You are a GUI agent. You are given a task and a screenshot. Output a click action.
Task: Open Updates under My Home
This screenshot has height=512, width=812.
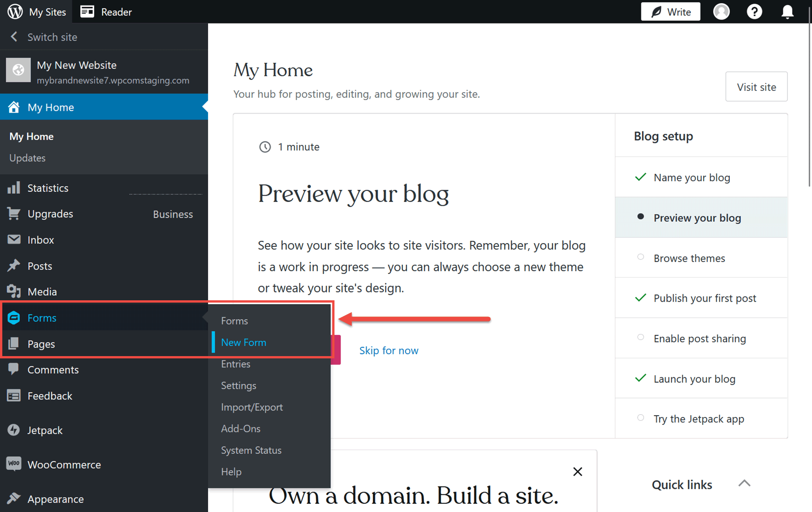[x=27, y=158]
